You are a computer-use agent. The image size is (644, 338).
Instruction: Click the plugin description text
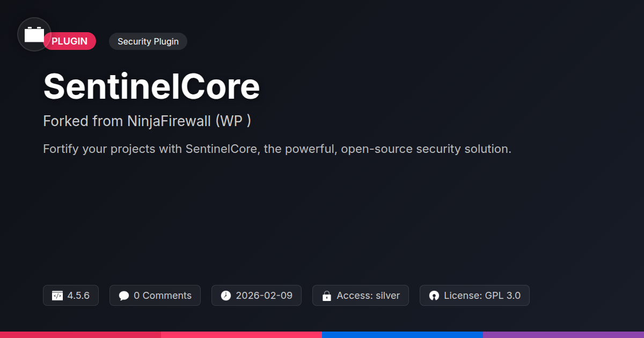277,149
